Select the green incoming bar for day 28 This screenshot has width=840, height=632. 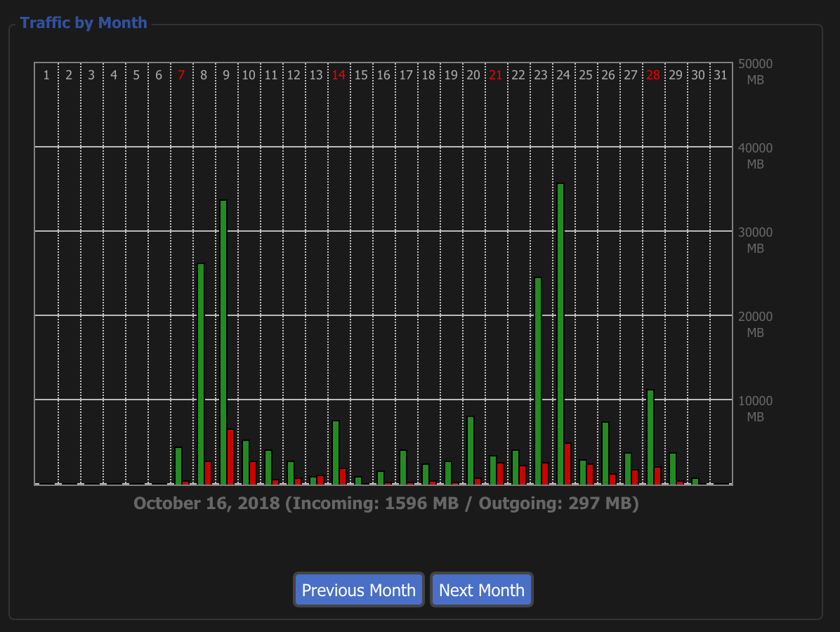tap(650, 437)
